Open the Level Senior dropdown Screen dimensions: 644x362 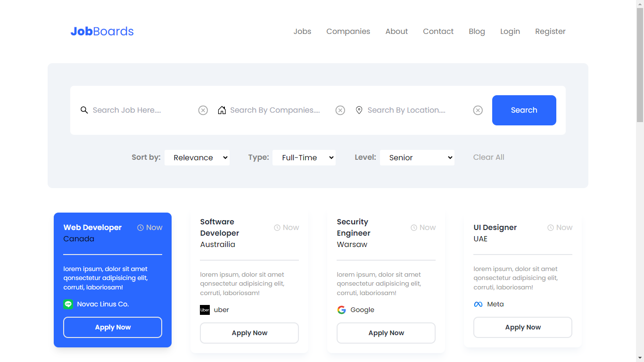417,157
